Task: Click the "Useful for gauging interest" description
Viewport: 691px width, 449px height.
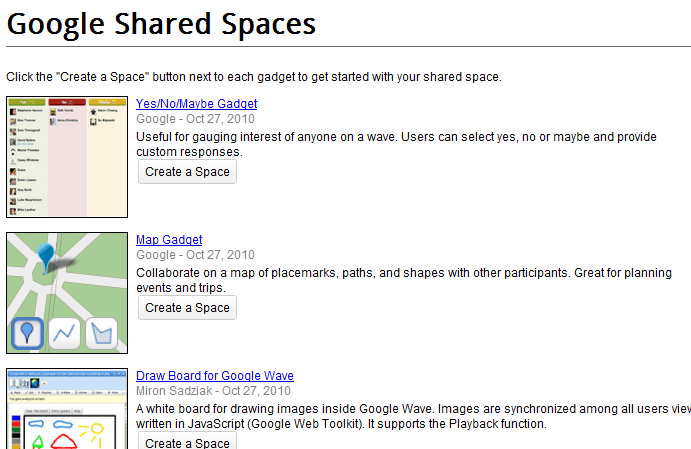Action: [x=396, y=144]
